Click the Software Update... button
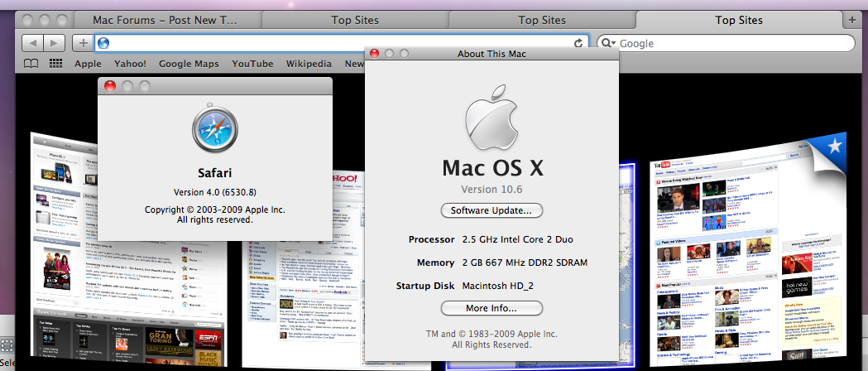The image size is (868, 371). (x=492, y=210)
